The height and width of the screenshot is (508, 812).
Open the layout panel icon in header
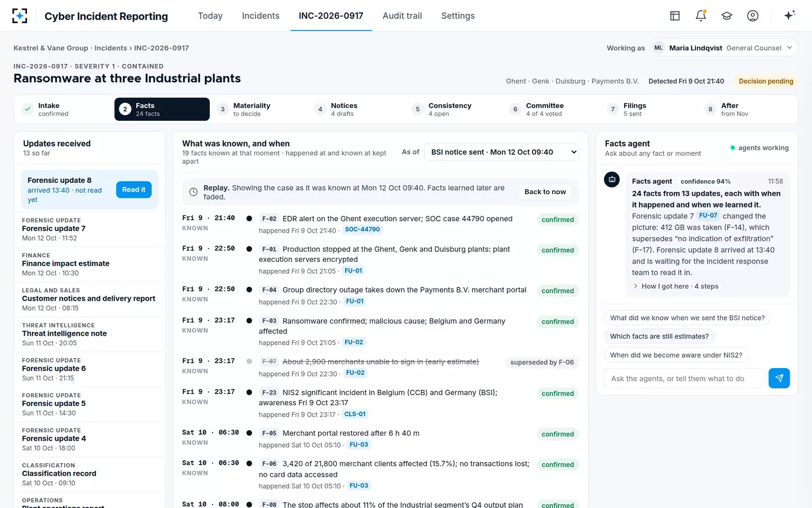pos(675,16)
